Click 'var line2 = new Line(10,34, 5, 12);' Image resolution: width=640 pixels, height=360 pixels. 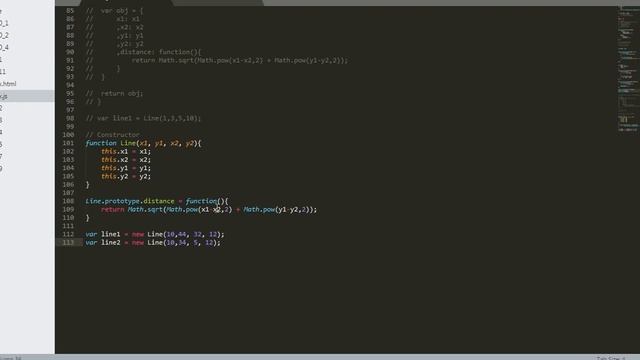153,242
